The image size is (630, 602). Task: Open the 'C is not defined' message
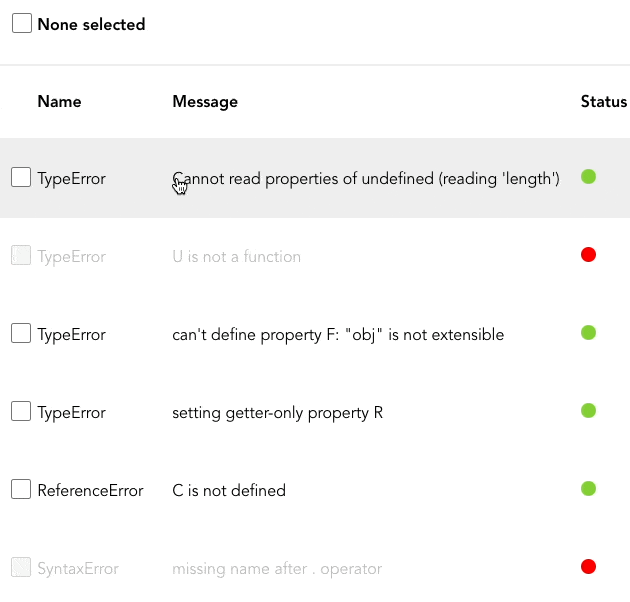click(229, 490)
